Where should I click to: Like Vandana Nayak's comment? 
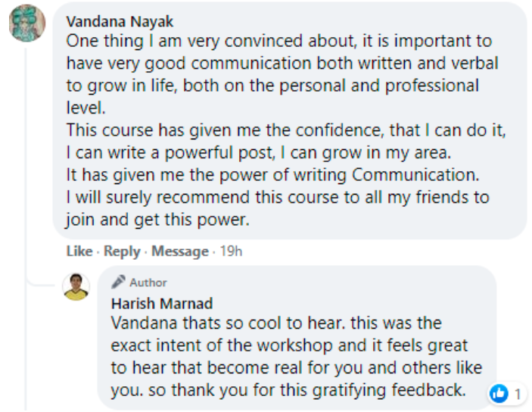[79, 251]
